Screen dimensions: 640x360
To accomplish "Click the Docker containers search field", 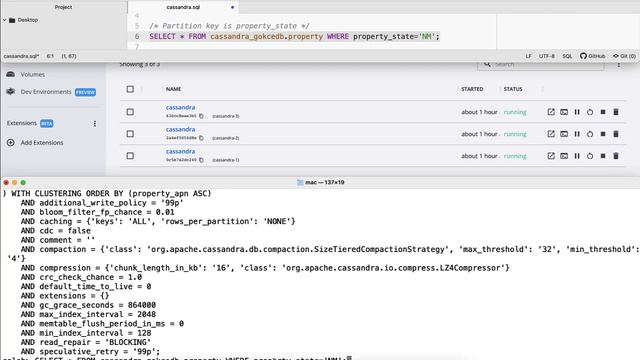I will pyautogui.click(x=540, y=64).
